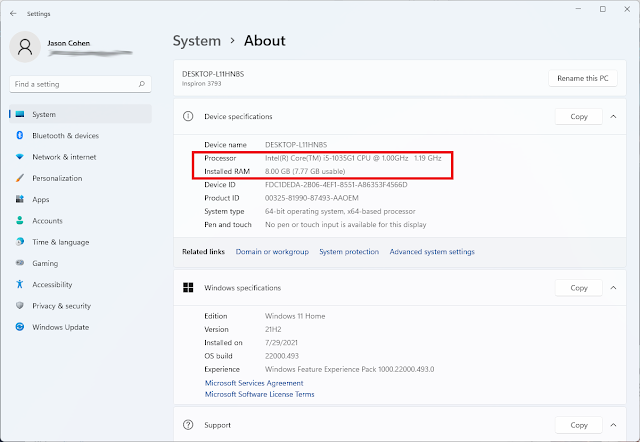Viewport: 640px width, 442px height.
Task: Click the question mark icon beside Support
Action: (188, 425)
